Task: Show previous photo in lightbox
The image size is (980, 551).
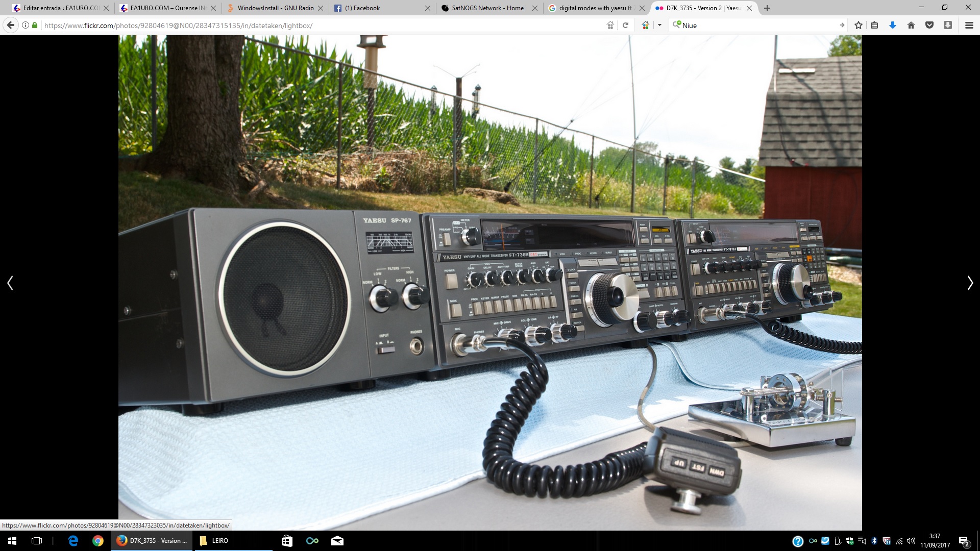Action: click(10, 283)
